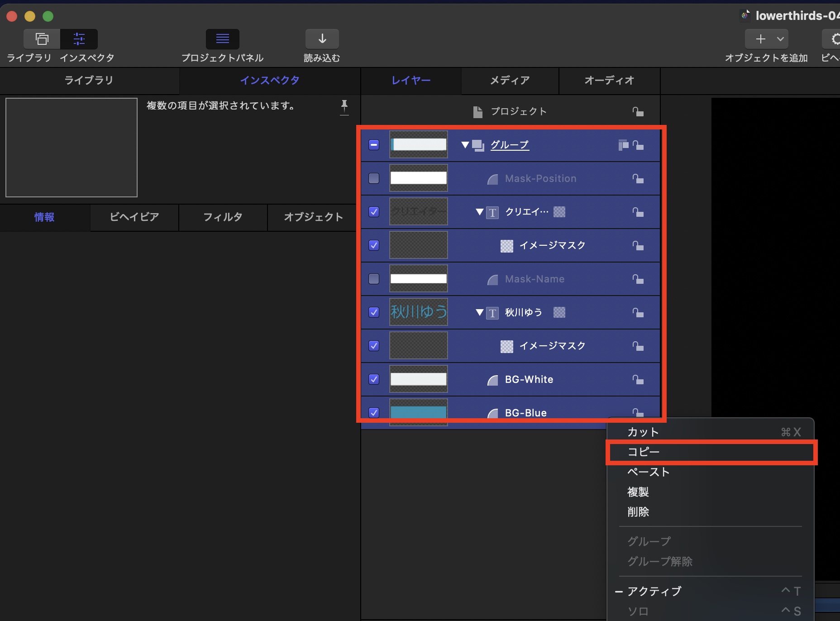Image resolution: width=840 pixels, height=621 pixels.
Task: Uncheck the イメージマスク under 秋川ゆう
Action: pyautogui.click(x=374, y=346)
